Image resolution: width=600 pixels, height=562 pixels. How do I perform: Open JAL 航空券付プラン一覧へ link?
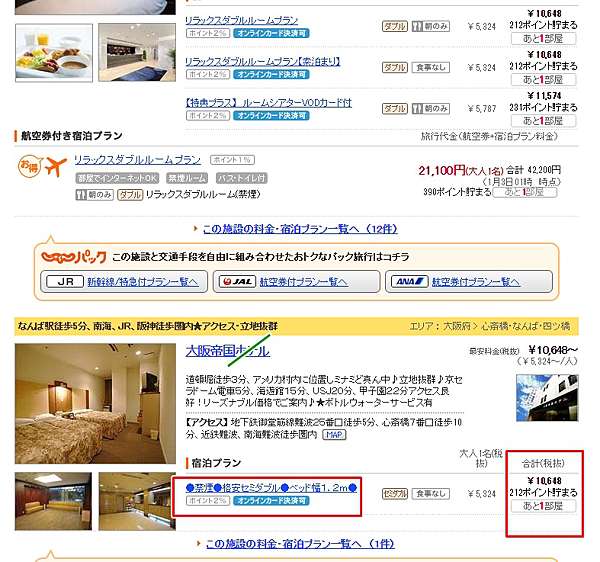pyautogui.click(x=303, y=282)
